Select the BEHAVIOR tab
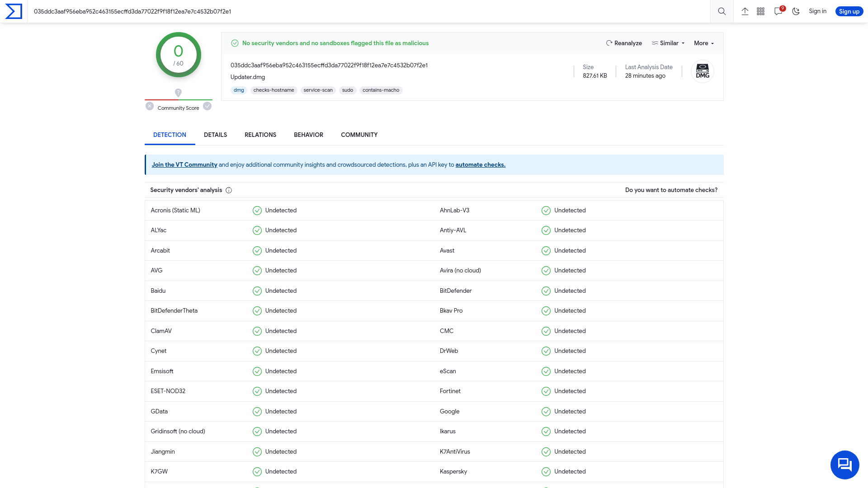The image size is (868, 488). pos(308,135)
